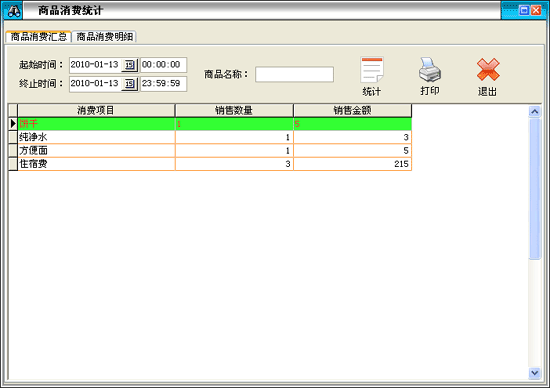Click the 销售金额 column header
550x388 pixels.
(353, 111)
